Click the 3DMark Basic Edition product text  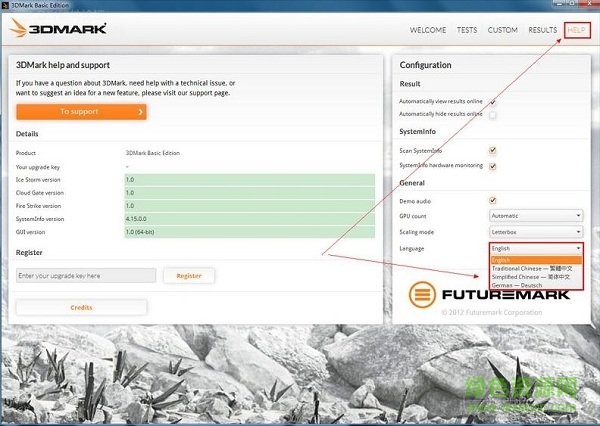pos(153,153)
